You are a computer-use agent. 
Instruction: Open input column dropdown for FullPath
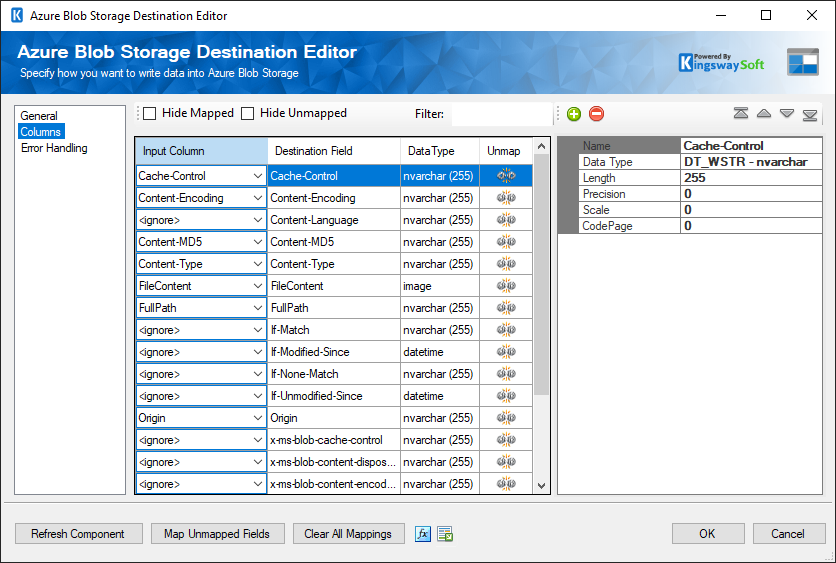(x=258, y=308)
